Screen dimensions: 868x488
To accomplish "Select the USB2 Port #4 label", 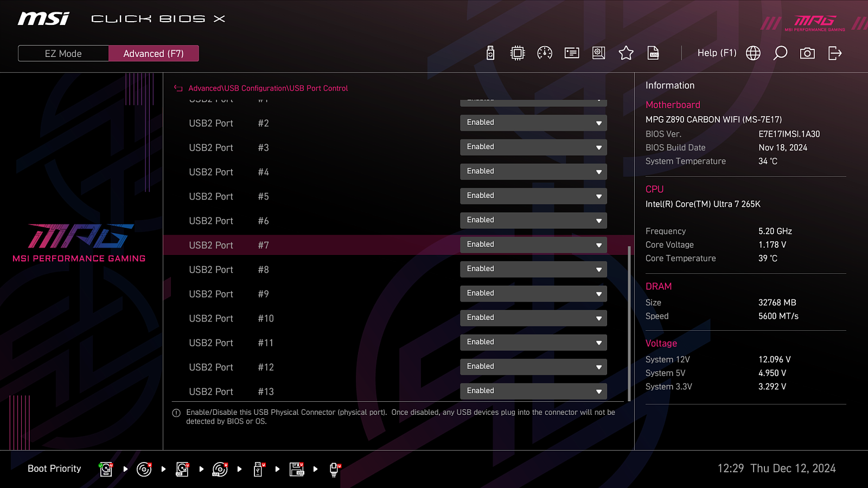I will [229, 172].
